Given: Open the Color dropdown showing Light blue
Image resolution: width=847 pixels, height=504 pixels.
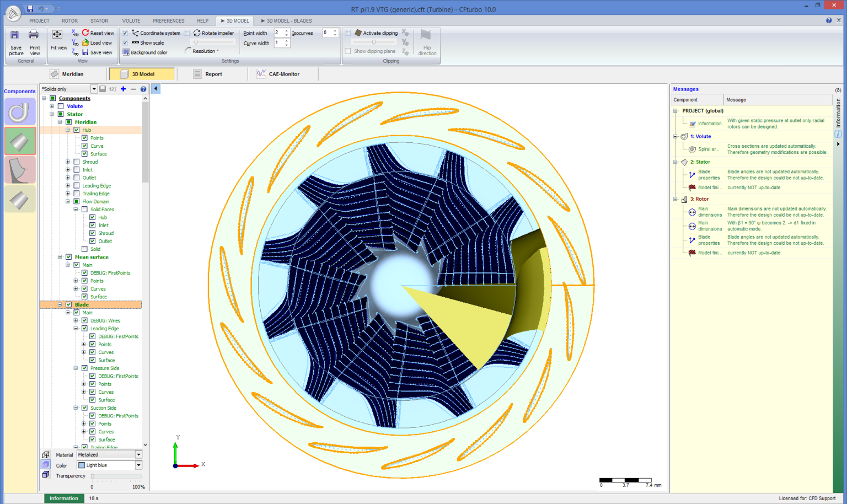Looking at the screenshot, I should [138, 465].
